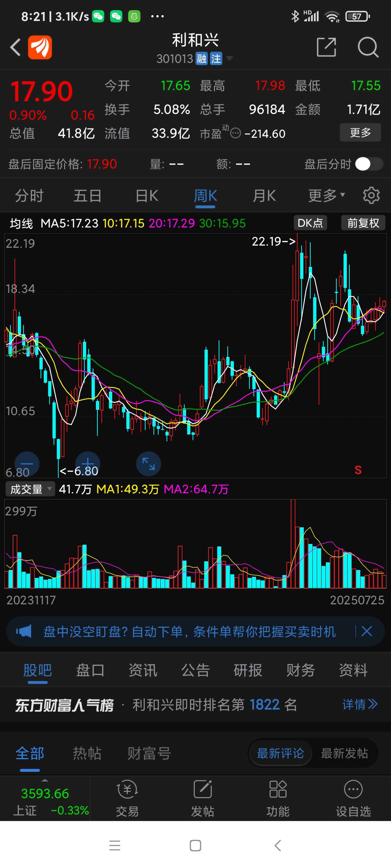The width and height of the screenshot is (391, 868).
Task: Expand the 更多 chart period dropdown
Action: [x=327, y=196]
